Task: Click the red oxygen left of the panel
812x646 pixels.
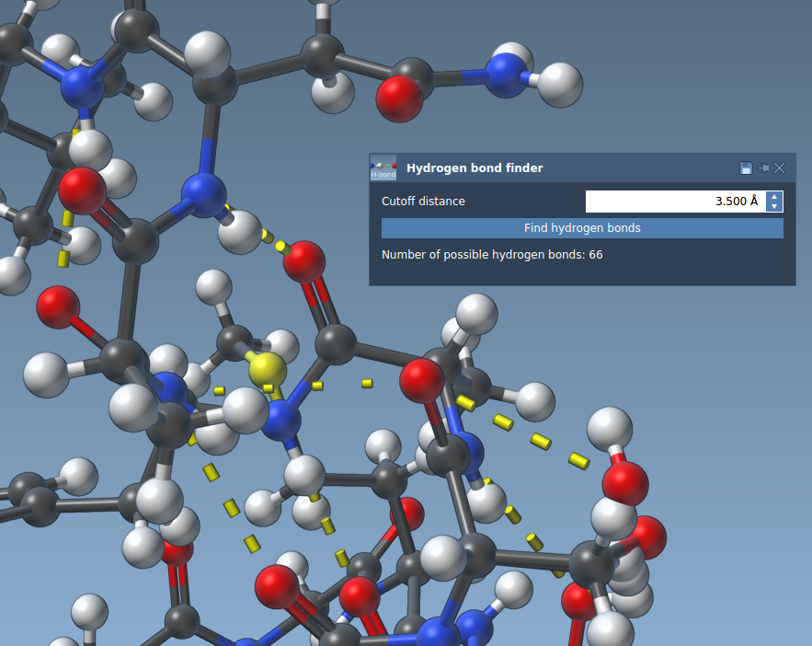Action: (x=303, y=262)
